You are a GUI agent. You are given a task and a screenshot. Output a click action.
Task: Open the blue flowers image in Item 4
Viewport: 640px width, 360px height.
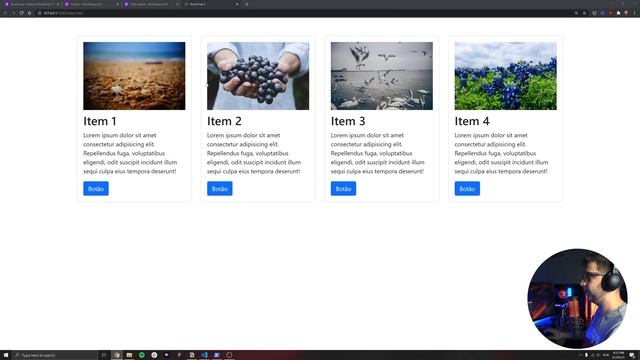tap(505, 76)
